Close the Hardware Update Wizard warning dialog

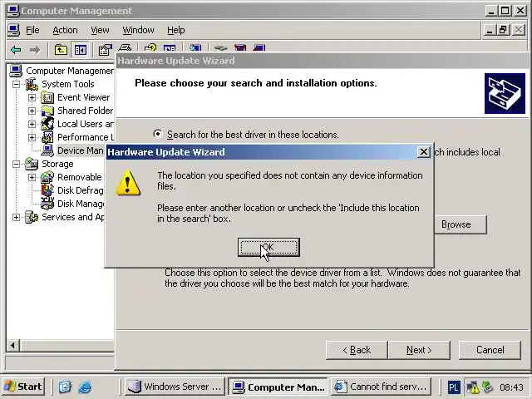coord(423,151)
